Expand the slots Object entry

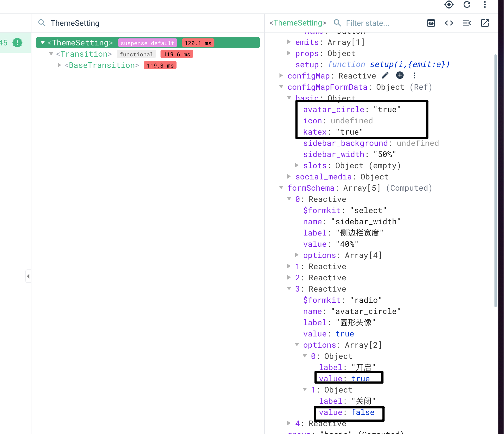pos(297,165)
